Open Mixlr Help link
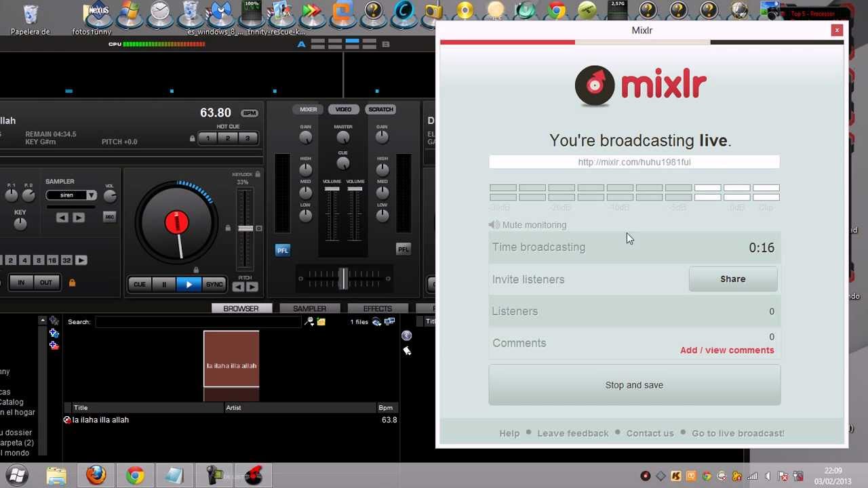Image resolution: width=868 pixels, height=488 pixels. pyautogui.click(x=509, y=433)
